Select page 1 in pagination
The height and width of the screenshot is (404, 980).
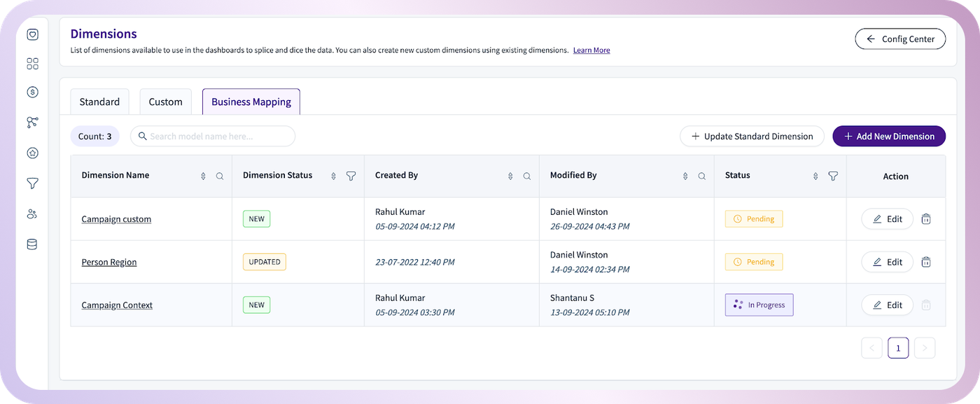[898, 348]
